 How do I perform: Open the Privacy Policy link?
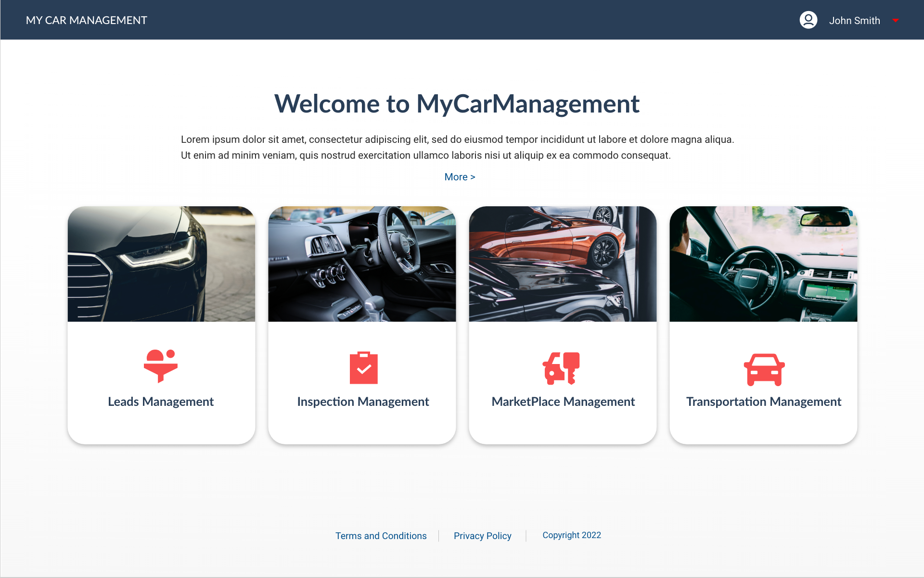pos(482,536)
